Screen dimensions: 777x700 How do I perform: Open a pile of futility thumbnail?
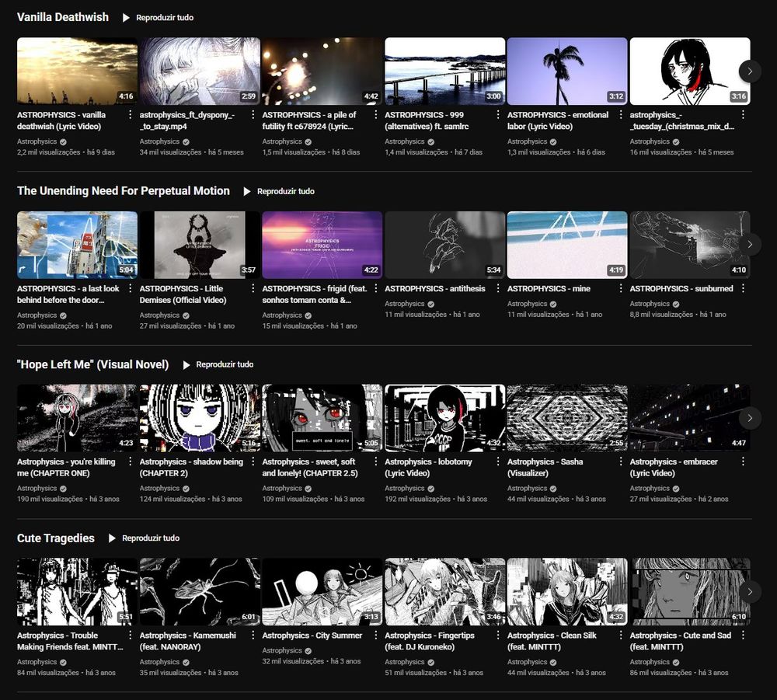click(322, 71)
